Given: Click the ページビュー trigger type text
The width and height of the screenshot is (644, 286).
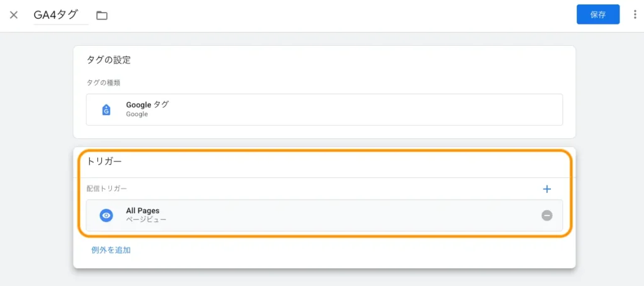Looking at the screenshot, I should (146, 220).
